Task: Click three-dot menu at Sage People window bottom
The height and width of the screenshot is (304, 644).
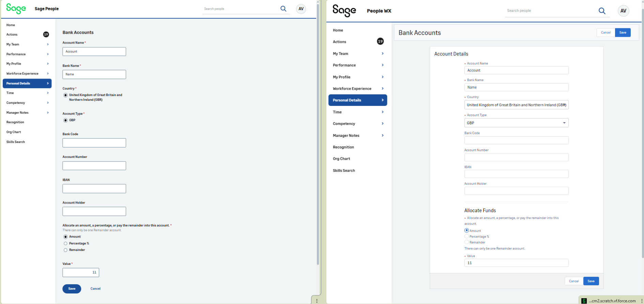Action: point(317,301)
